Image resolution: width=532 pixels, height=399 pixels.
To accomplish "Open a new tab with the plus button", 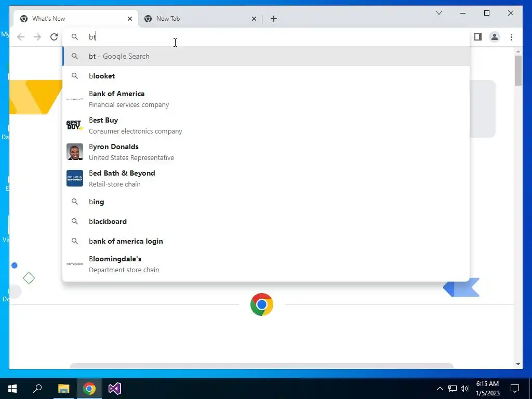I will click(x=273, y=19).
